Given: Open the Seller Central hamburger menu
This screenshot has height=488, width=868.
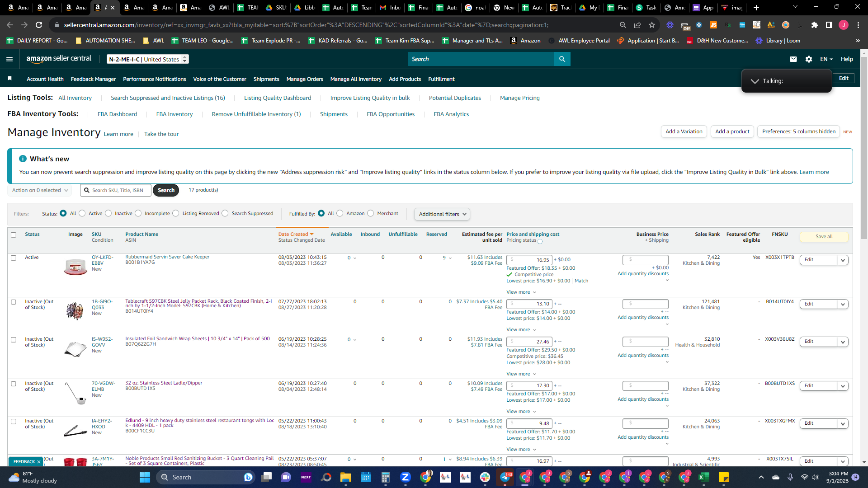Looking at the screenshot, I should click(9, 59).
